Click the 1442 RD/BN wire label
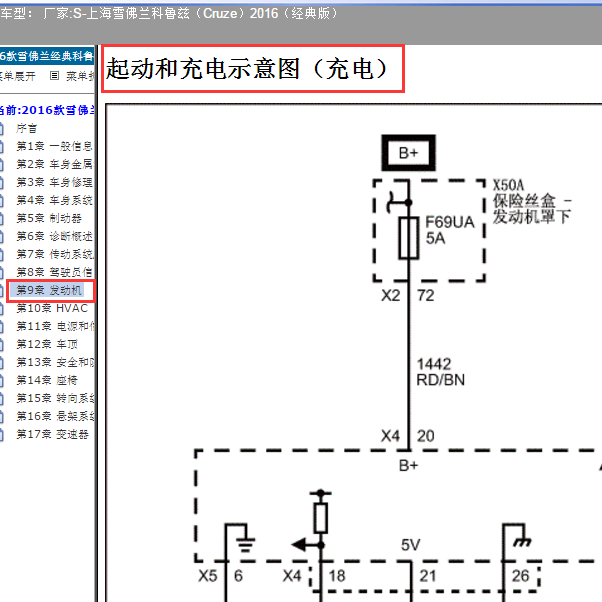This screenshot has height=602, width=602. point(440,372)
